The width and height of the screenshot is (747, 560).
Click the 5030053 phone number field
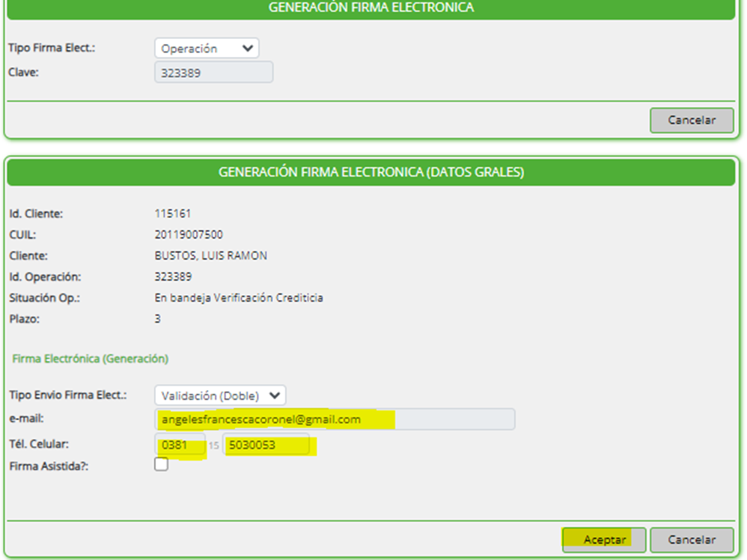pyautogui.click(x=266, y=445)
